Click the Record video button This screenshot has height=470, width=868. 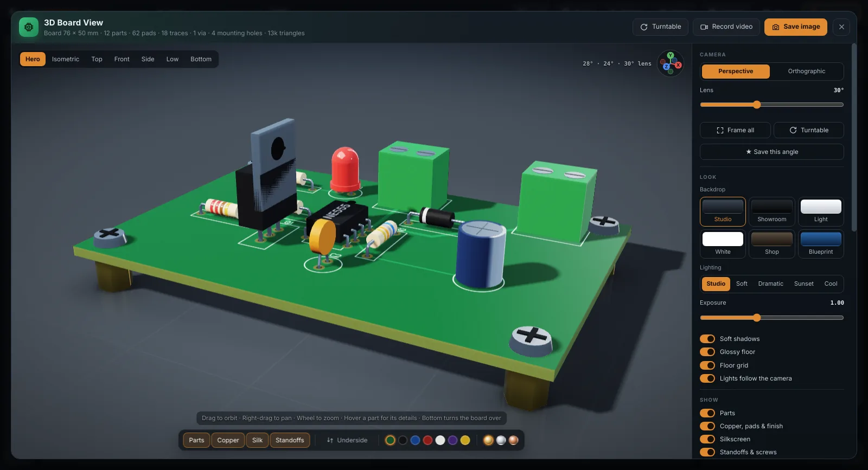pos(726,27)
